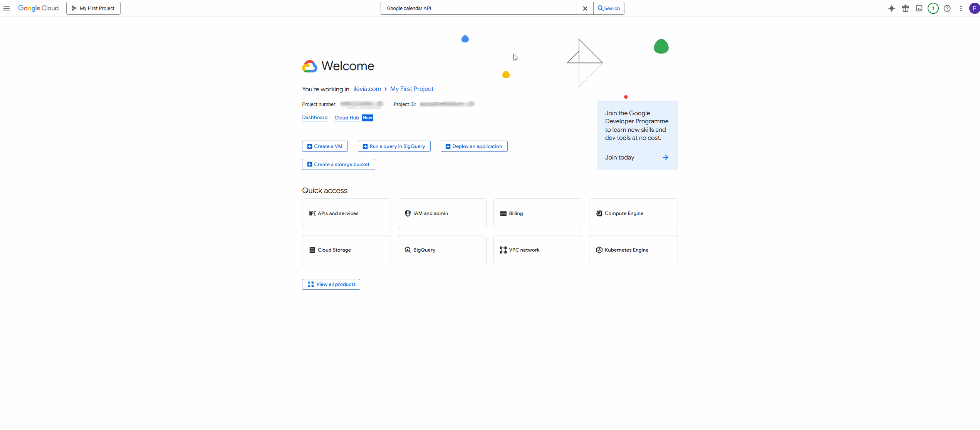
Task: Click the Create a VM button
Action: point(324,146)
